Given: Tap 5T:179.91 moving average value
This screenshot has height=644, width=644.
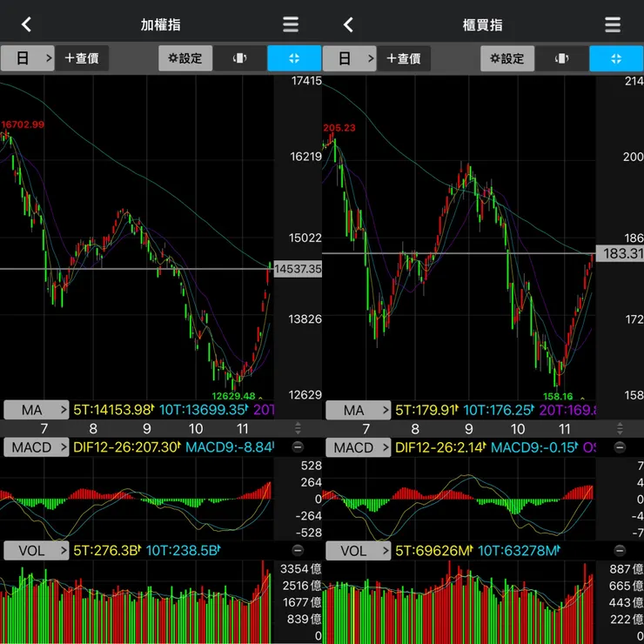Looking at the screenshot, I should click(426, 410).
